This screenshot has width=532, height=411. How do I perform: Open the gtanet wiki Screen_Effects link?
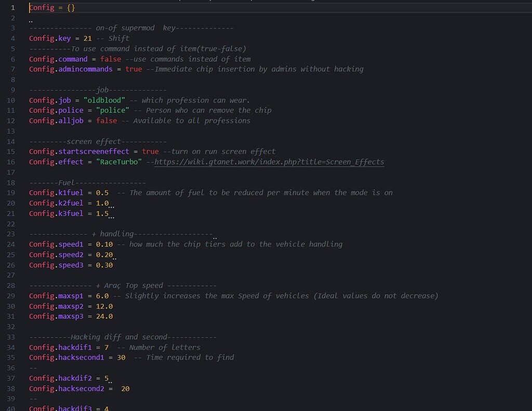[269, 162]
